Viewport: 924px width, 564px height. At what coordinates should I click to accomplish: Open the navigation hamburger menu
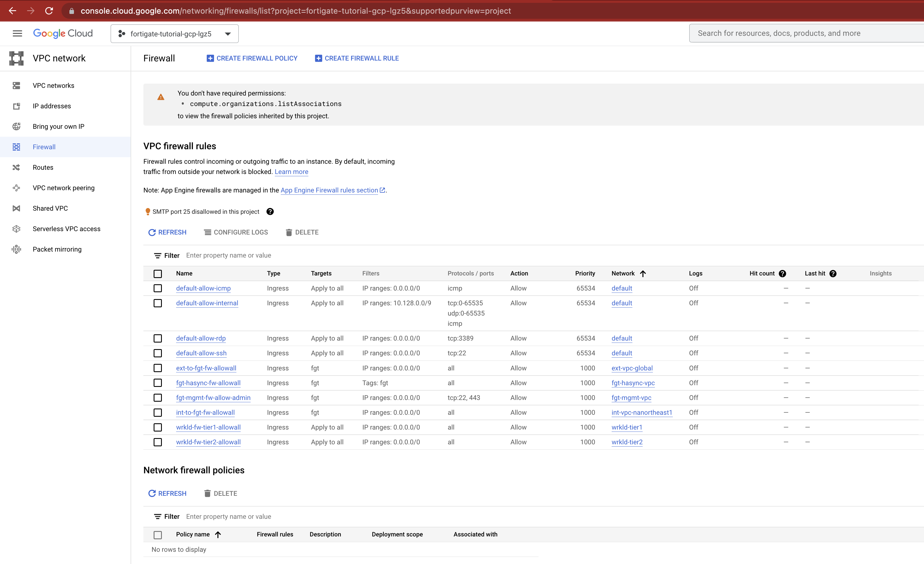pos(17,33)
